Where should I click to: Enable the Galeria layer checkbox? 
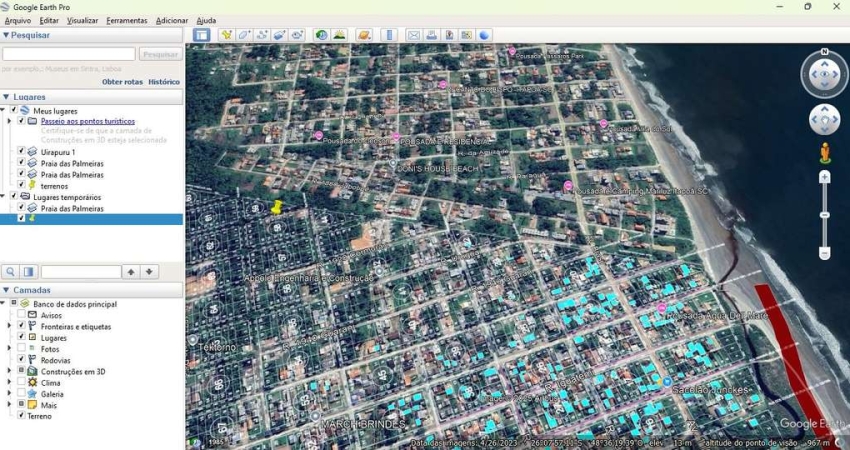pyautogui.click(x=21, y=393)
